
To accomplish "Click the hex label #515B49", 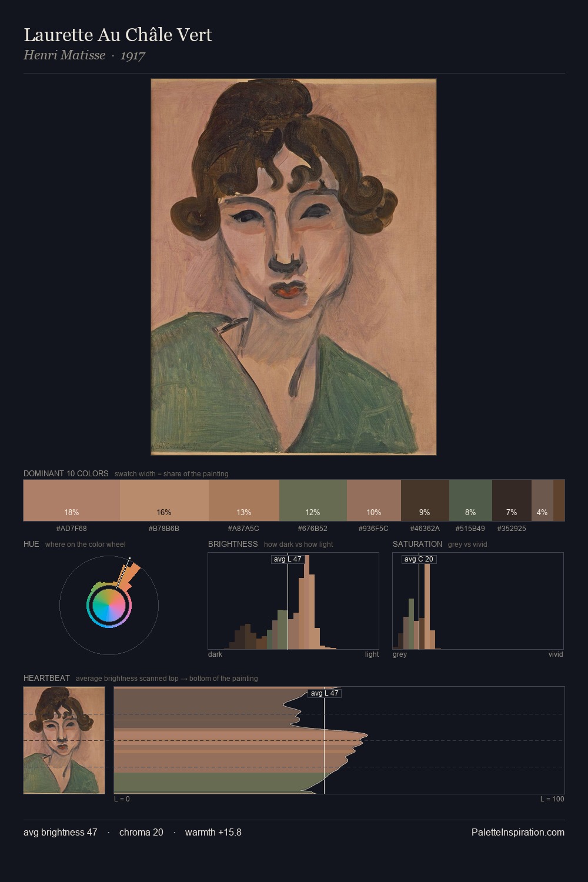I will tap(470, 528).
